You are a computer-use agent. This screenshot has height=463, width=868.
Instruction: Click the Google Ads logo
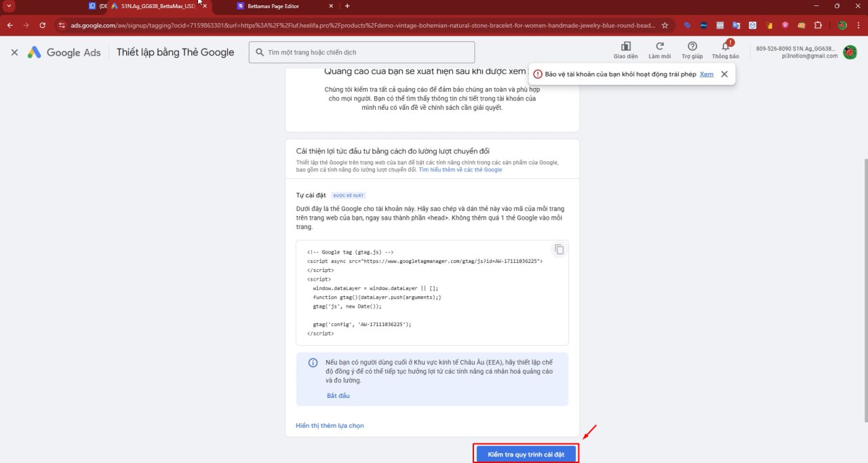click(x=64, y=52)
